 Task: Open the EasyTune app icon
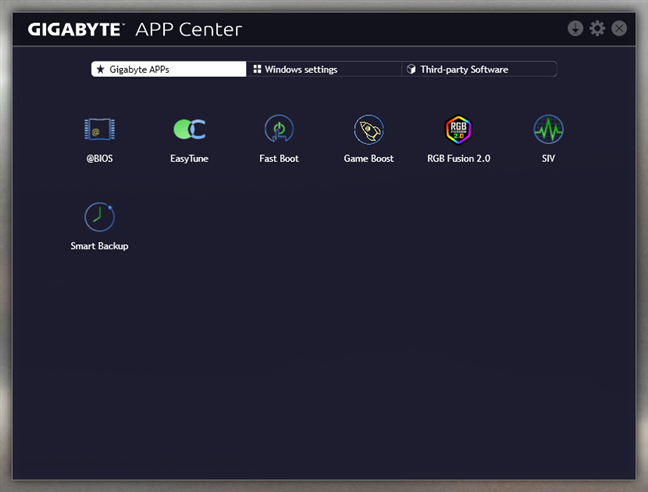189,129
